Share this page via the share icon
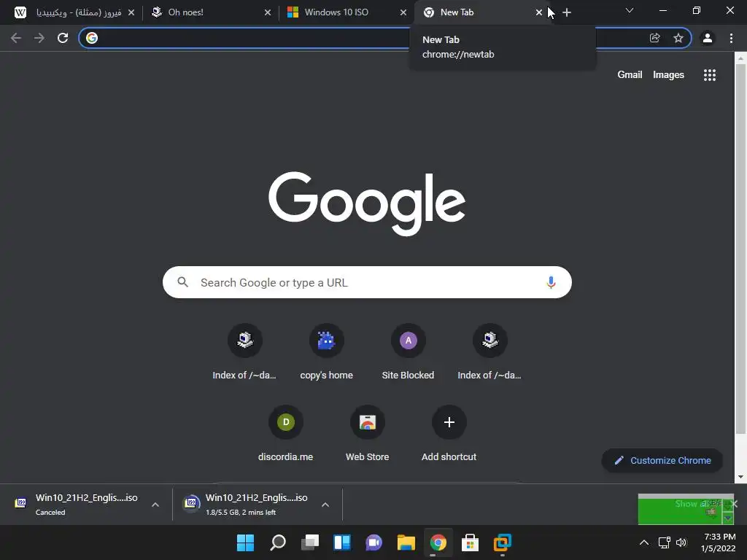The image size is (747, 560). click(655, 38)
